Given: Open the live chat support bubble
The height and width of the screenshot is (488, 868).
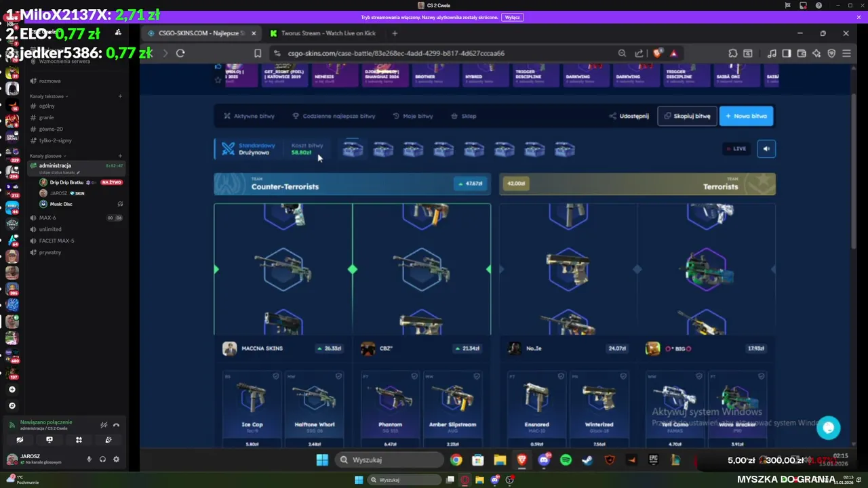Looking at the screenshot, I should coord(828,428).
